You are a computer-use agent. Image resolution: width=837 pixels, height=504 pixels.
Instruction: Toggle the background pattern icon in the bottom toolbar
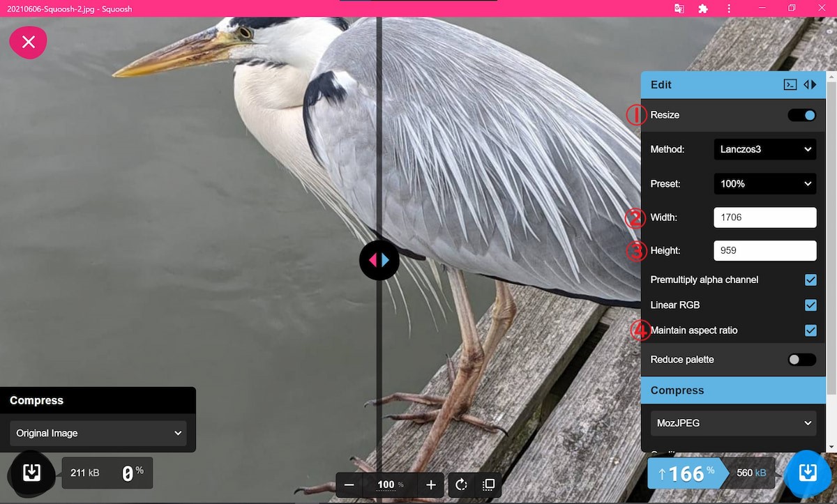tap(489, 484)
